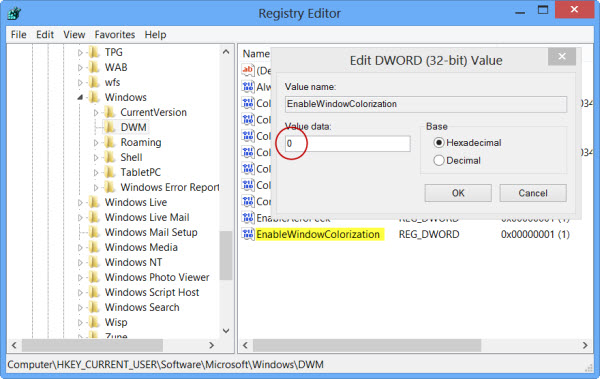Click the Windows Photo Viewer folder icon
600x379 pixels.
94,277
